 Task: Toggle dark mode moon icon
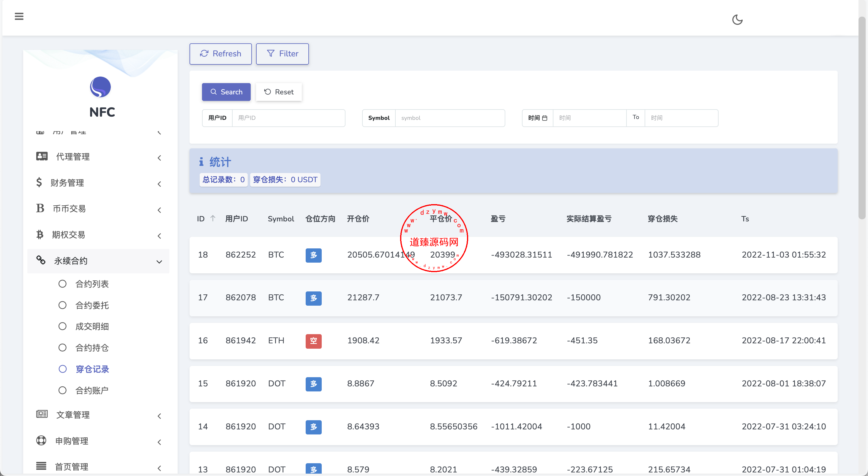pos(737,20)
